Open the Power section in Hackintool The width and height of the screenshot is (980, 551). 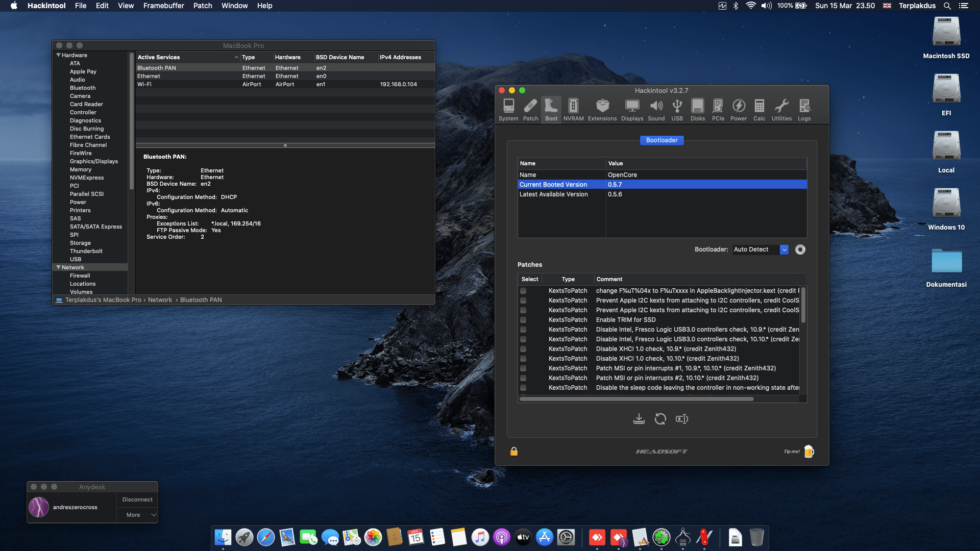[x=739, y=110]
